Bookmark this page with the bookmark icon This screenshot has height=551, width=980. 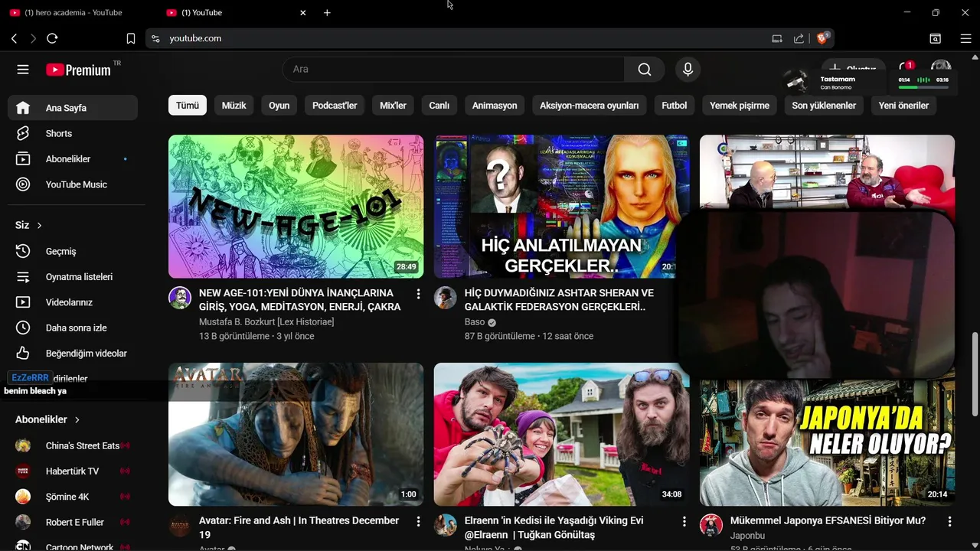tap(131, 38)
